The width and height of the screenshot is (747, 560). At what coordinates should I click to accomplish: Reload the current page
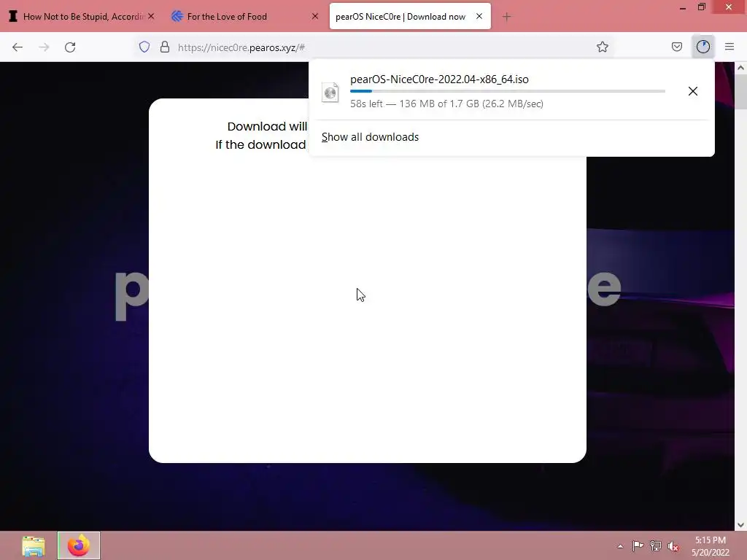click(70, 47)
